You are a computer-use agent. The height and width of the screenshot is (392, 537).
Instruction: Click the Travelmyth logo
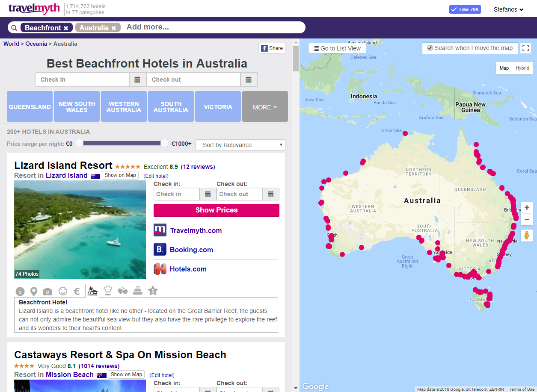pyautogui.click(x=35, y=8)
